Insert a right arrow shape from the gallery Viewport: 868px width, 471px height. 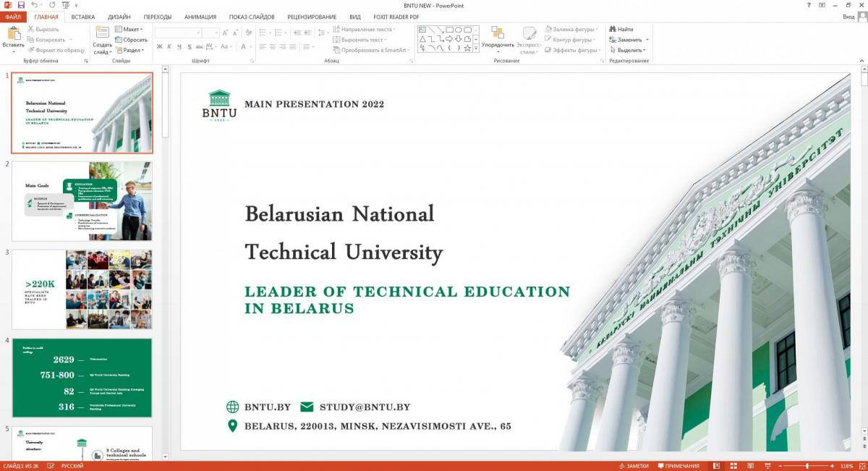click(x=449, y=39)
